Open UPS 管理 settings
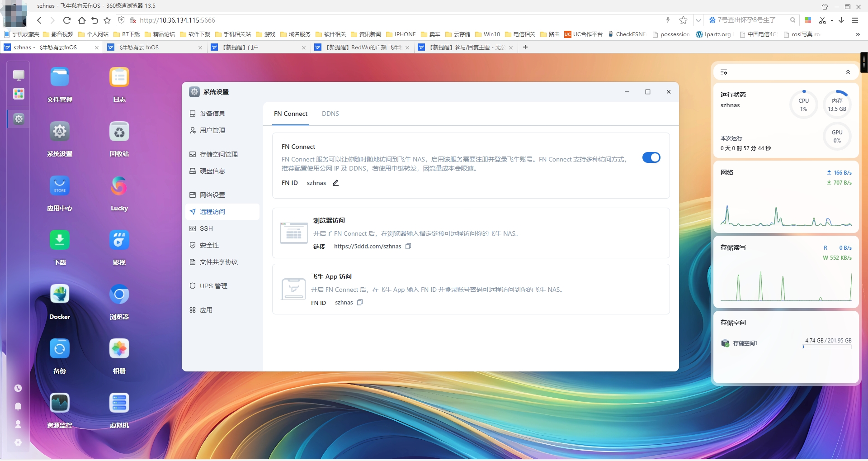This screenshot has height=461, width=868. pos(222,286)
